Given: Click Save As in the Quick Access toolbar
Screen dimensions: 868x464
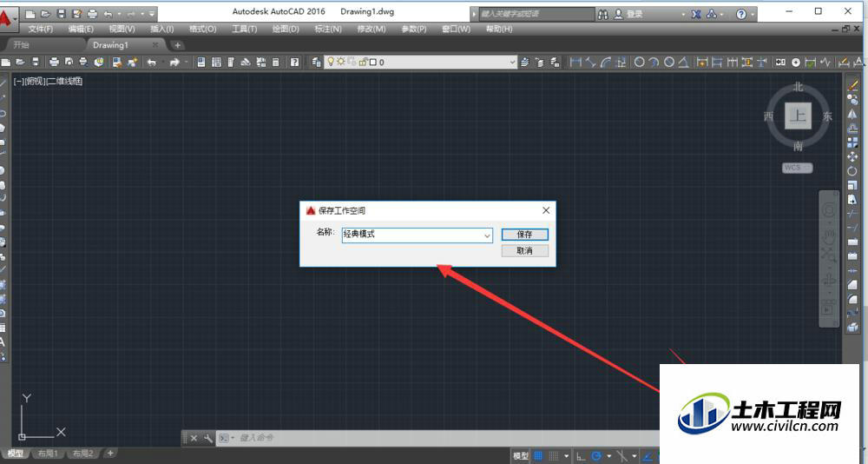Looking at the screenshot, I should pyautogui.click(x=77, y=14).
